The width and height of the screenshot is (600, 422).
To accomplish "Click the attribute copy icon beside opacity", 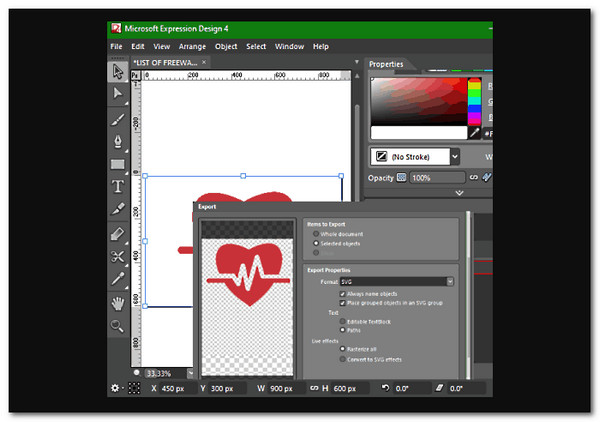I will click(x=487, y=177).
